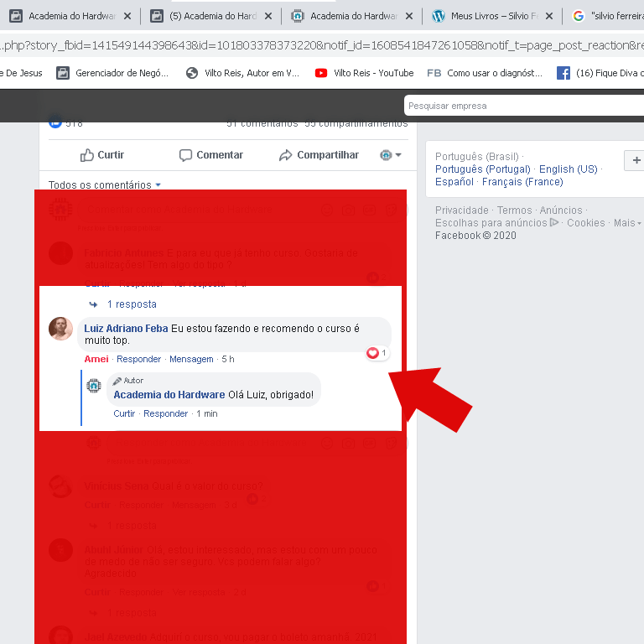Screen dimensions: 644x644
Task: Open Luiz Adriano Feba's profile name
Action: pos(126,329)
